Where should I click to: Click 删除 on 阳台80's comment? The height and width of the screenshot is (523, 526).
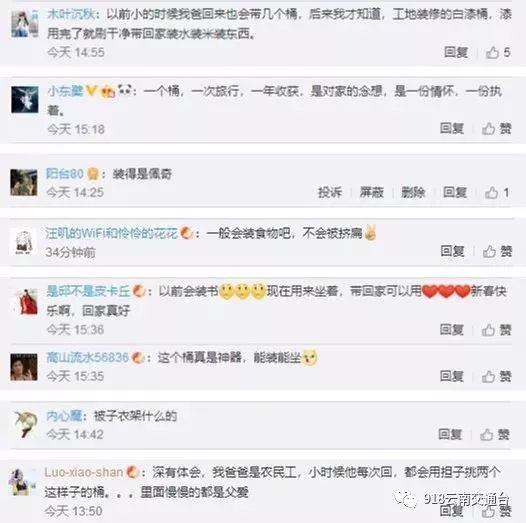[413, 193]
